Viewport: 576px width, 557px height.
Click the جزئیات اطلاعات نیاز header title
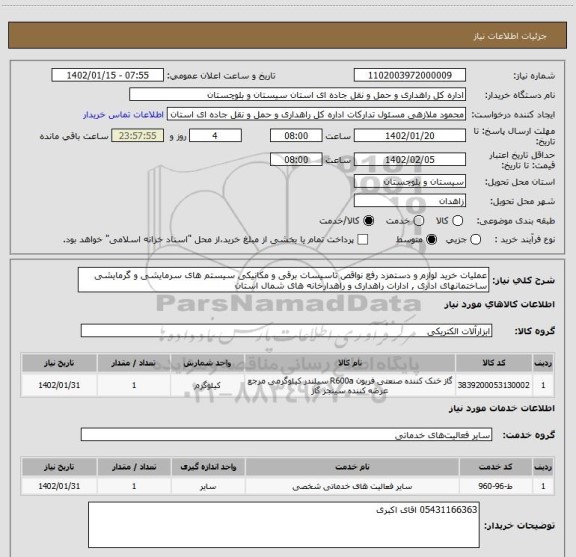510,36
